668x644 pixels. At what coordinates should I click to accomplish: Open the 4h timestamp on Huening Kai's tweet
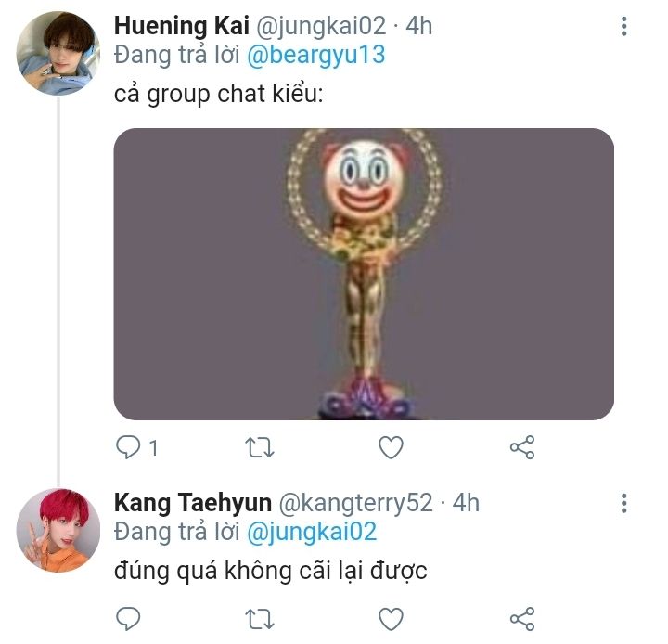coord(418,26)
